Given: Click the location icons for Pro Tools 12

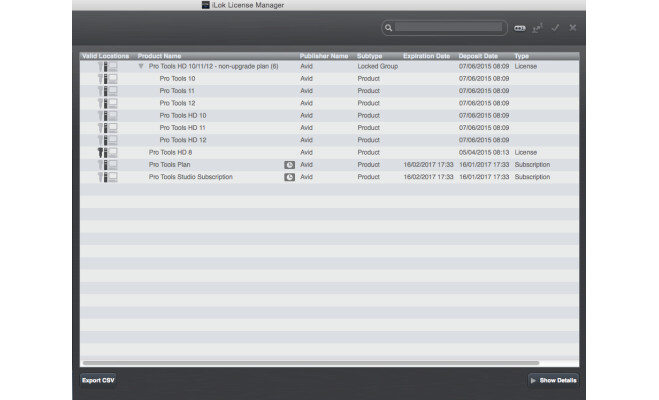Looking at the screenshot, I should click(x=108, y=103).
